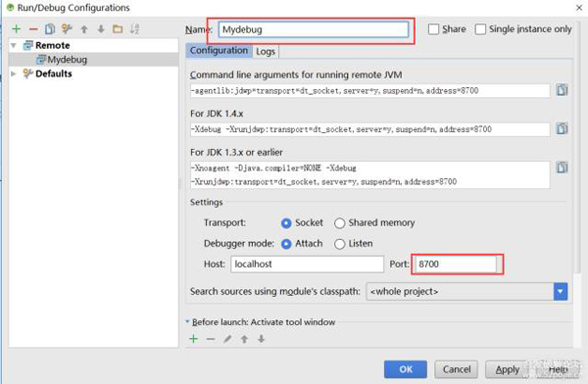Click the agentlib command line arguments field
This screenshot has width=588, height=384.
click(369, 91)
